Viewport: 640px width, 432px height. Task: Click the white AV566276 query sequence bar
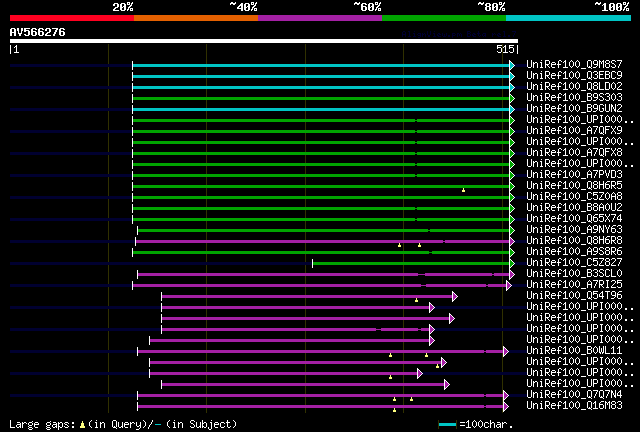tap(264, 41)
